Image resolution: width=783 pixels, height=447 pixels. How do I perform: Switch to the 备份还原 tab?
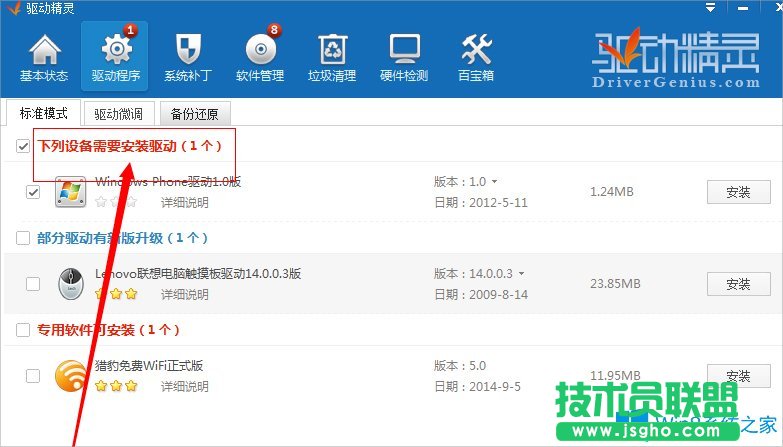195,114
